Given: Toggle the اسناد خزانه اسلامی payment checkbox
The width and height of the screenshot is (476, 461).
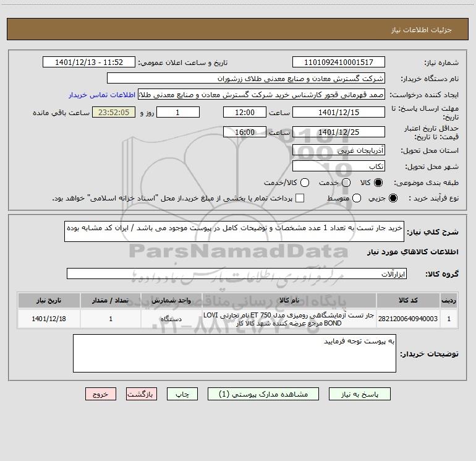Looking at the screenshot, I should (x=300, y=198).
